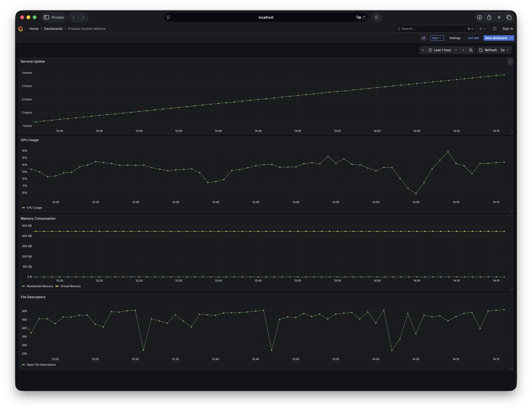Viewport: 532px width, 411px height.
Task: Click Exit edit
Action: click(473, 38)
